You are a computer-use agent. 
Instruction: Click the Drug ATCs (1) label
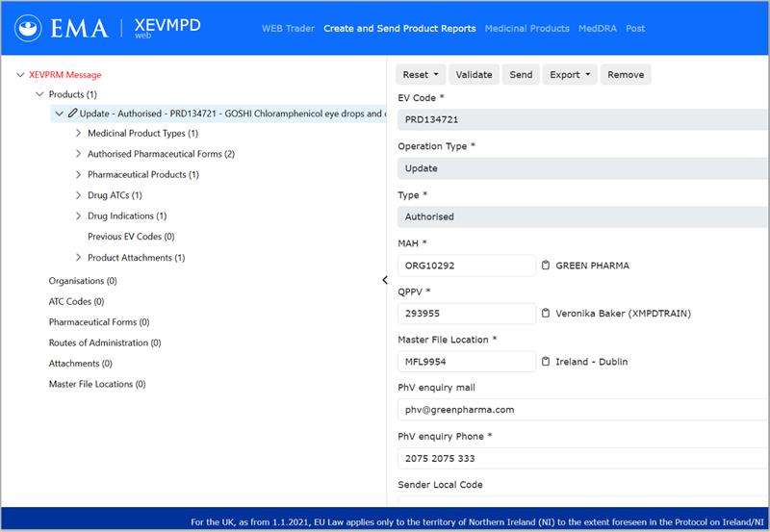click(115, 195)
